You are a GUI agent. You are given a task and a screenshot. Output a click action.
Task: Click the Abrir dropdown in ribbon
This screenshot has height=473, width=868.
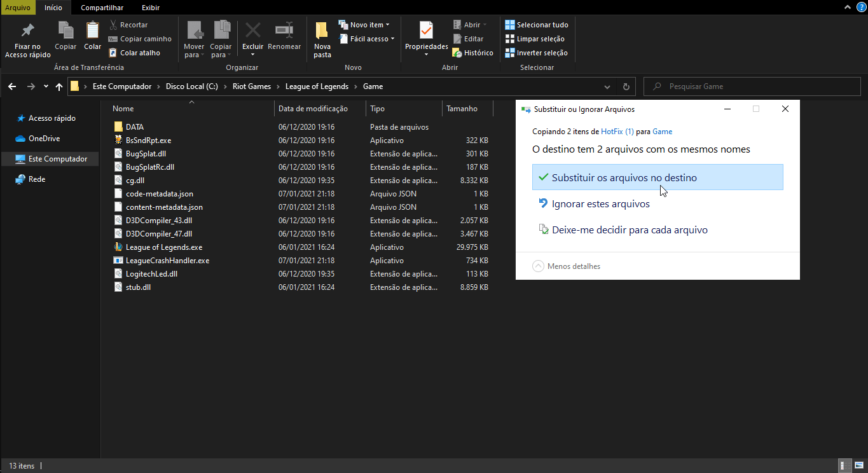point(470,25)
